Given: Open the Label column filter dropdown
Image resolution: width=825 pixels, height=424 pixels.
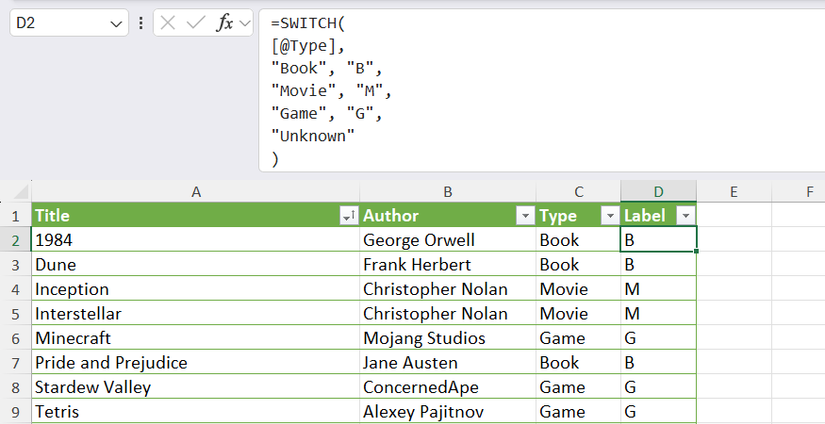Looking at the screenshot, I should coord(686,216).
